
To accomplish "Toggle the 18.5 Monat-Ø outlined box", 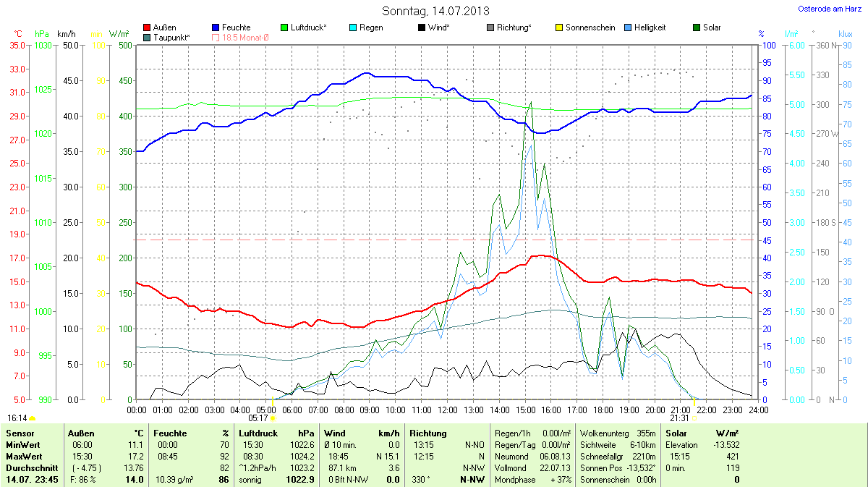I will 216,37.
